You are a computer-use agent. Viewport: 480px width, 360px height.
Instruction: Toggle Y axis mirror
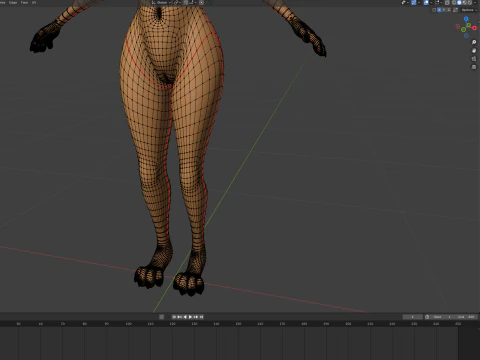coord(444,10)
